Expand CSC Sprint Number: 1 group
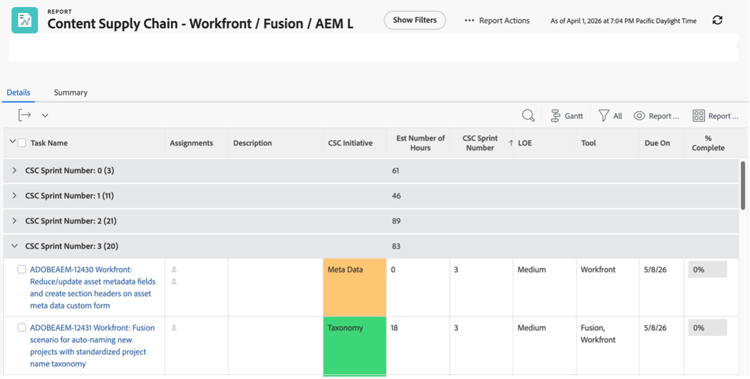 click(x=14, y=196)
